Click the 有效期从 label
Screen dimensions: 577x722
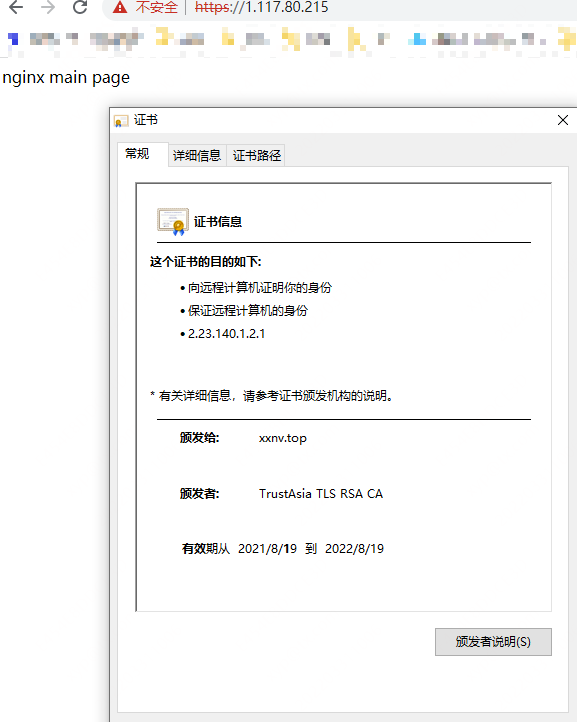(206, 548)
